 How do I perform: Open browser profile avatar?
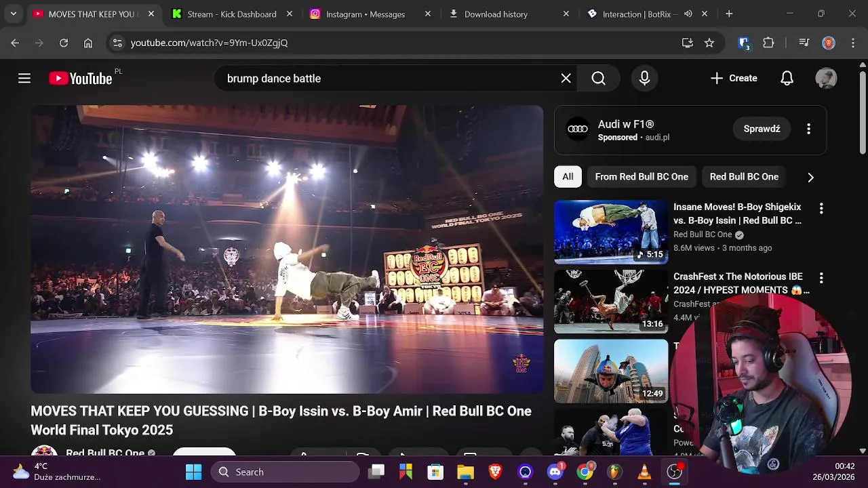[829, 43]
